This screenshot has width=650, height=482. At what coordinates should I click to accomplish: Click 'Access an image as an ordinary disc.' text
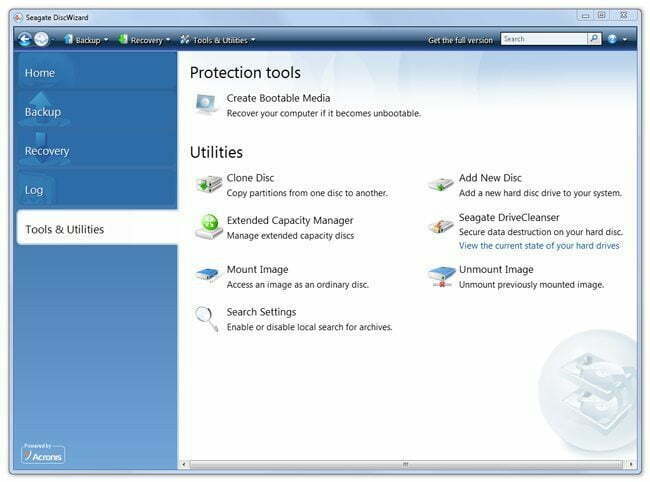coord(297,285)
